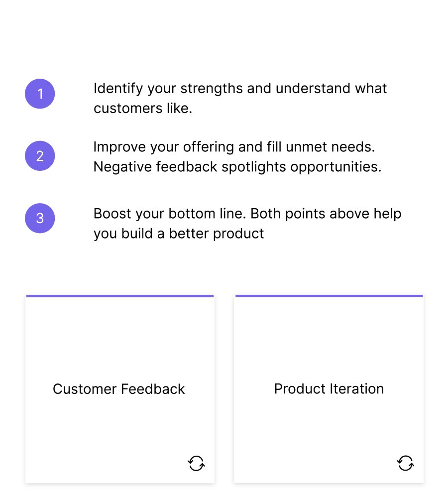Select the Boost your bottom line text
448x498 pixels.
(x=247, y=224)
